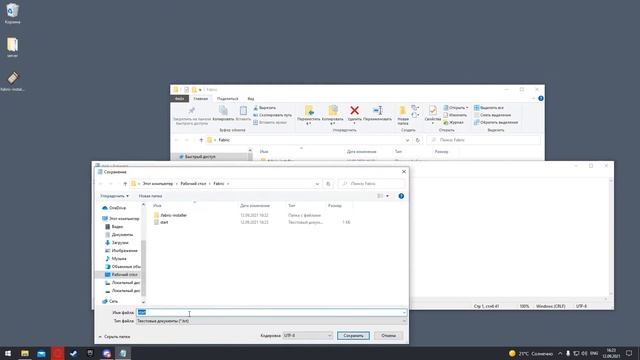Click the Копировать в ribbon icon
The height and width of the screenshot is (360, 640).
[333, 111]
